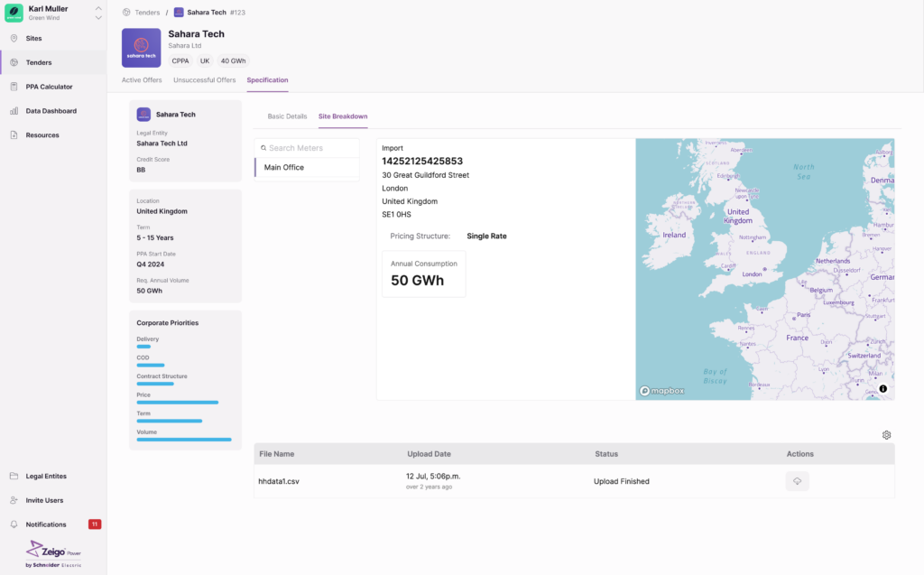Switch to the Unsuccessful Offers tab
Screen dimensions: 924x575
(x=205, y=80)
